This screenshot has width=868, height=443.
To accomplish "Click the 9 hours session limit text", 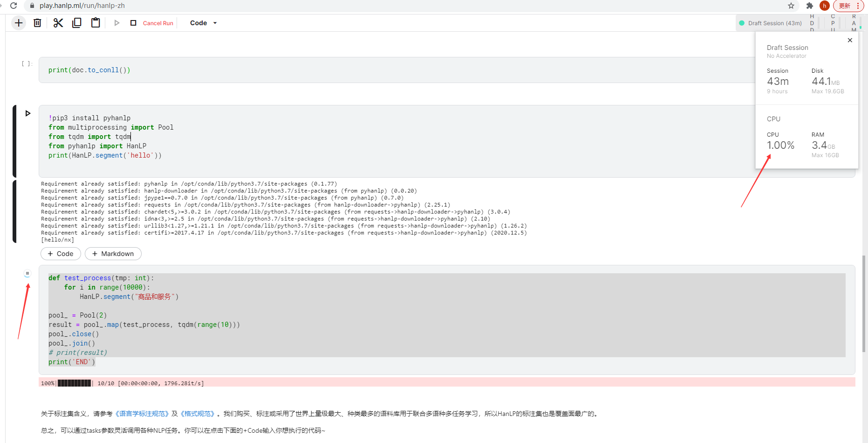I will click(x=777, y=91).
